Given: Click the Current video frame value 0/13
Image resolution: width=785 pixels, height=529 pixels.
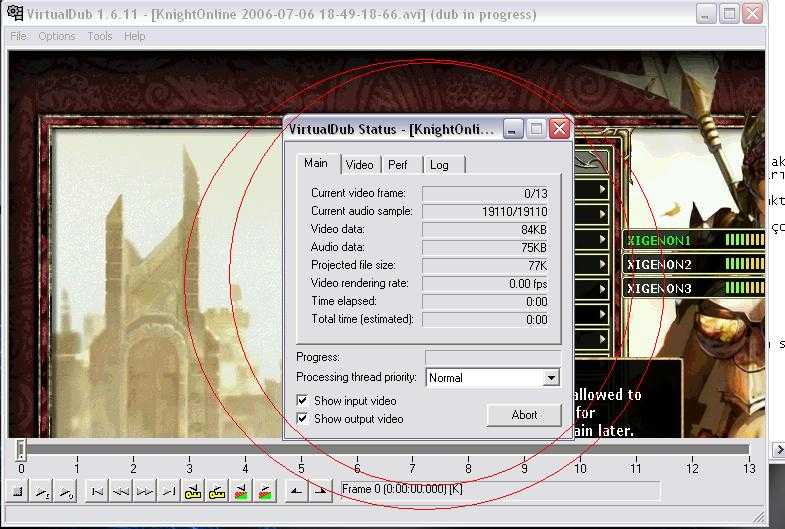Looking at the screenshot, I should [x=486, y=193].
